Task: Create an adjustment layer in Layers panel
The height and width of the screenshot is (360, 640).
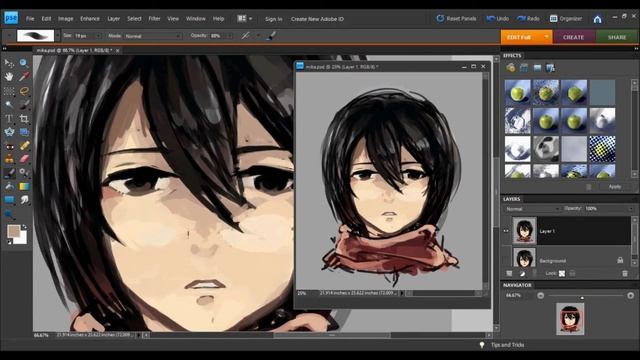Action: coord(522,273)
